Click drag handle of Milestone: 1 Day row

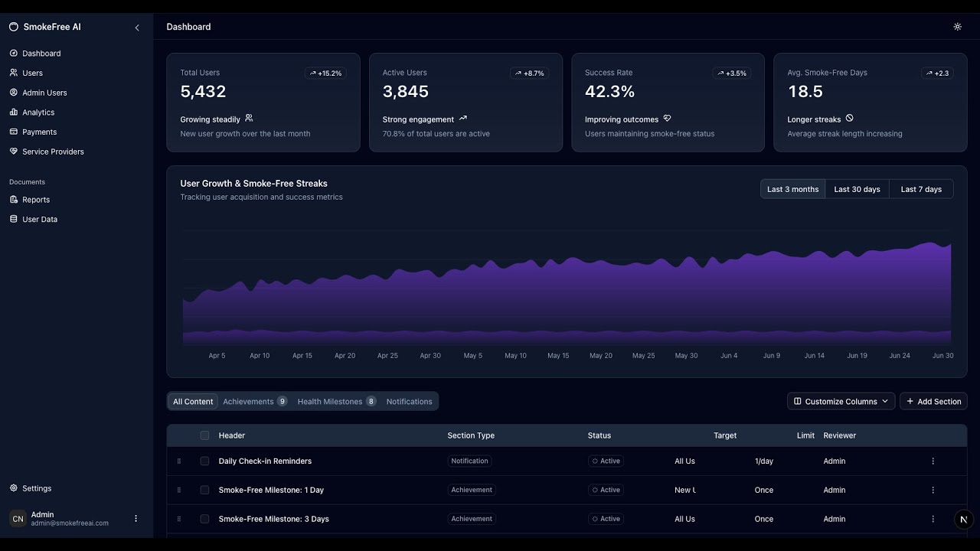pos(179,491)
